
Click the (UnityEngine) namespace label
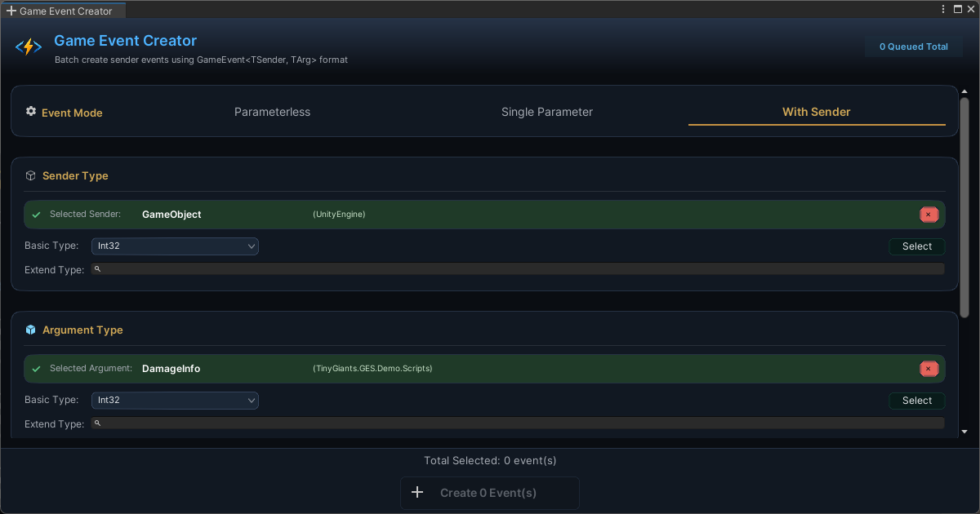(339, 215)
